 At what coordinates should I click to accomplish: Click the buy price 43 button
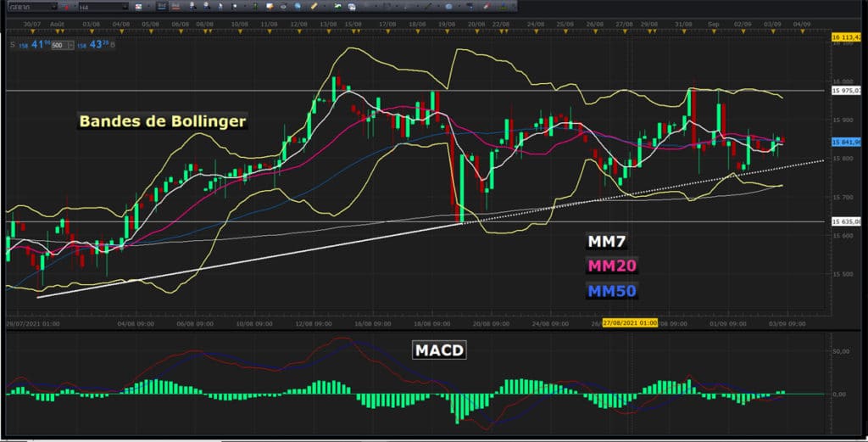pos(93,44)
